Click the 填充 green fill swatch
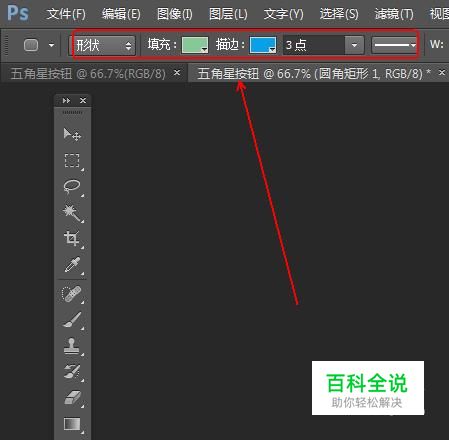This screenshot has width=449, height=440. pos(195,45)
